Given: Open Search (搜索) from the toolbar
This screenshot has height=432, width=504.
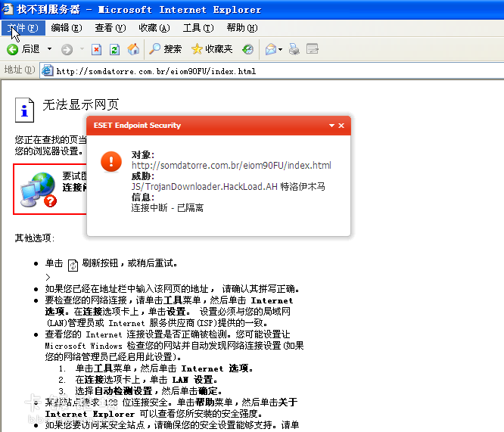Looking at the screenshot, I should tap(165, 49).
